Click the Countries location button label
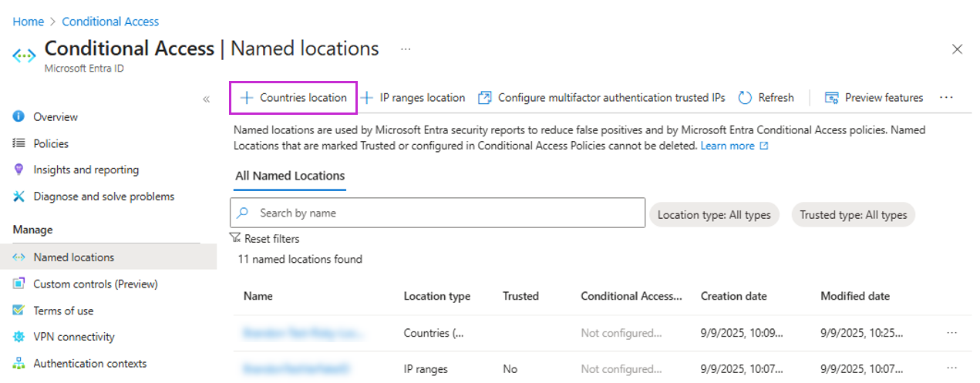The height and width of the screenshot is (383, 980). (304, 98)
